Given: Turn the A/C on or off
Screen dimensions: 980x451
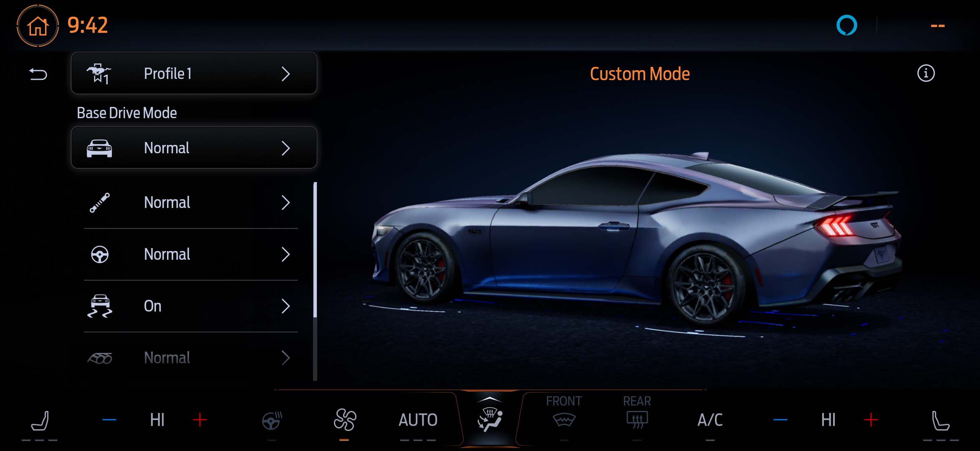Looking at the screenshot, I should point(710,420).
